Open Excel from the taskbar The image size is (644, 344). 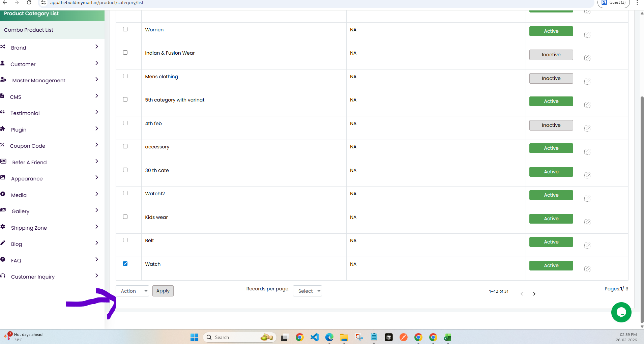click(448, 337)
